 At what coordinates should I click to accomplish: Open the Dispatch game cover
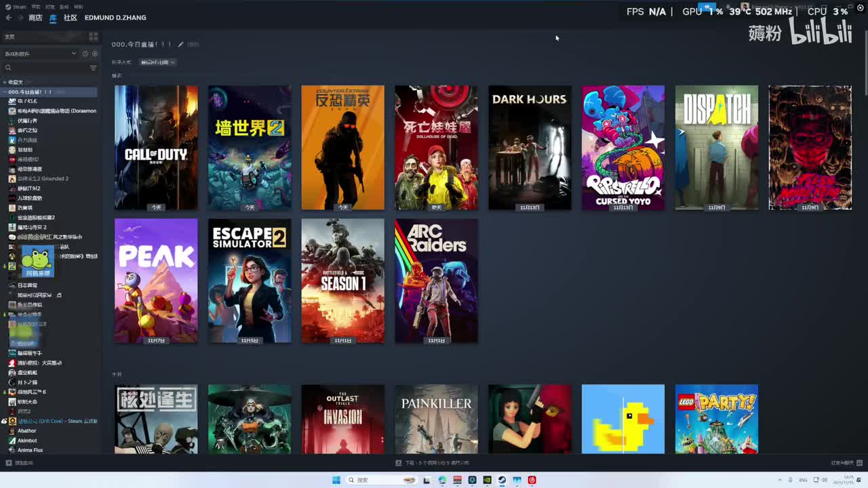click(x=717, y=147)
